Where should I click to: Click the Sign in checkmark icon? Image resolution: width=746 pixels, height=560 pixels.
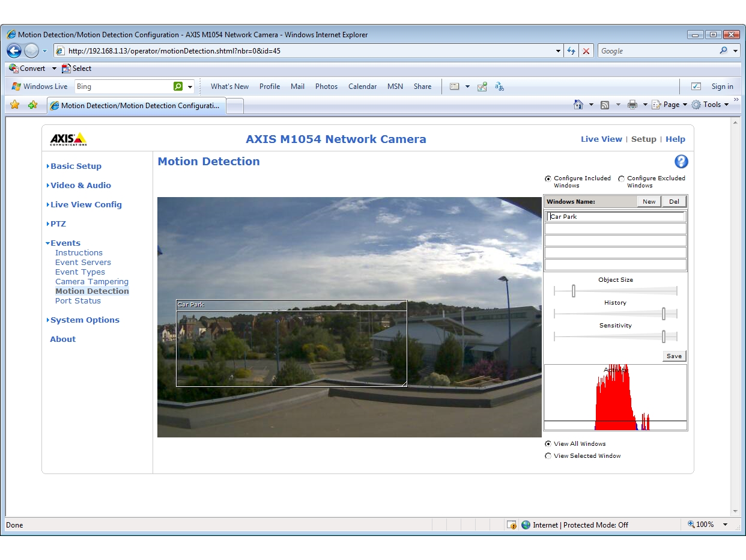[696, 87]
